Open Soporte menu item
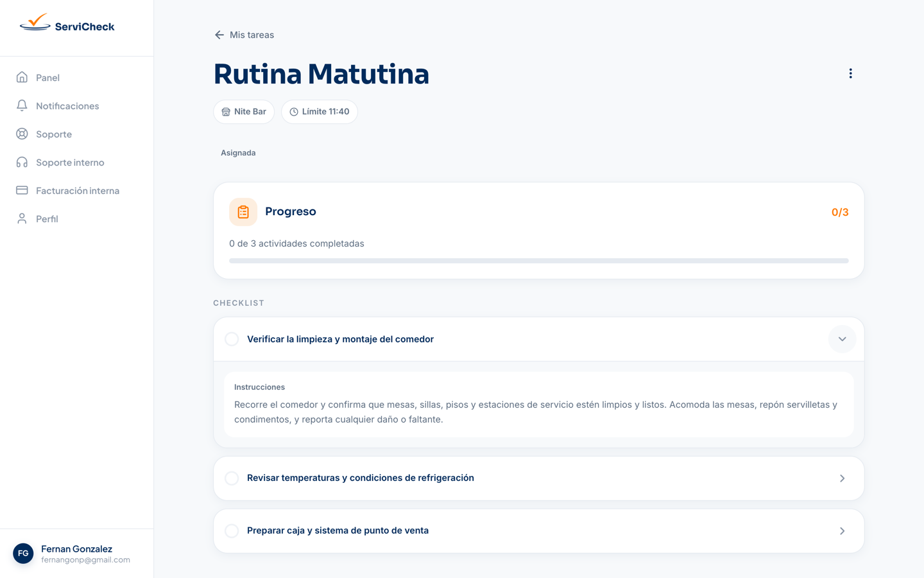 coord(76,134)
